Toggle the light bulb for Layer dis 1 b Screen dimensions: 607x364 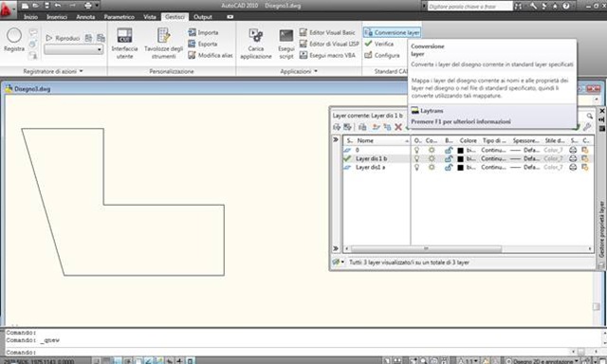[x=417, y=158]
